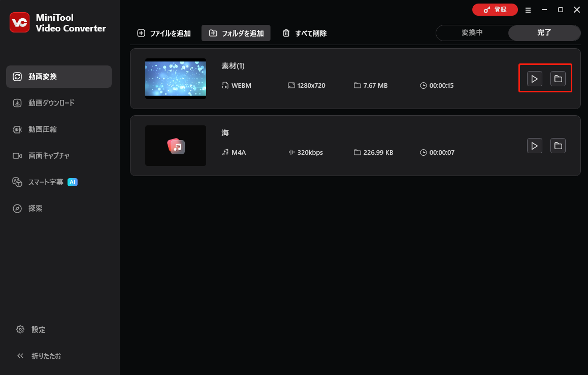The width and height of the screenshot is (588, 375).
Task: Click the 素材(1) video thumbnail
Action: [175, 79]
